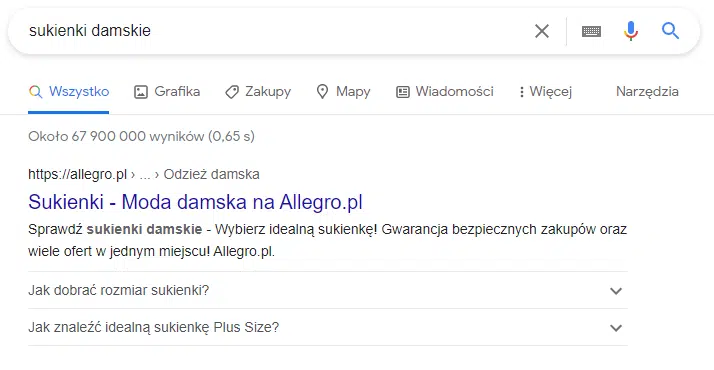Switch to the Zakupy tab

pos(258,92)
